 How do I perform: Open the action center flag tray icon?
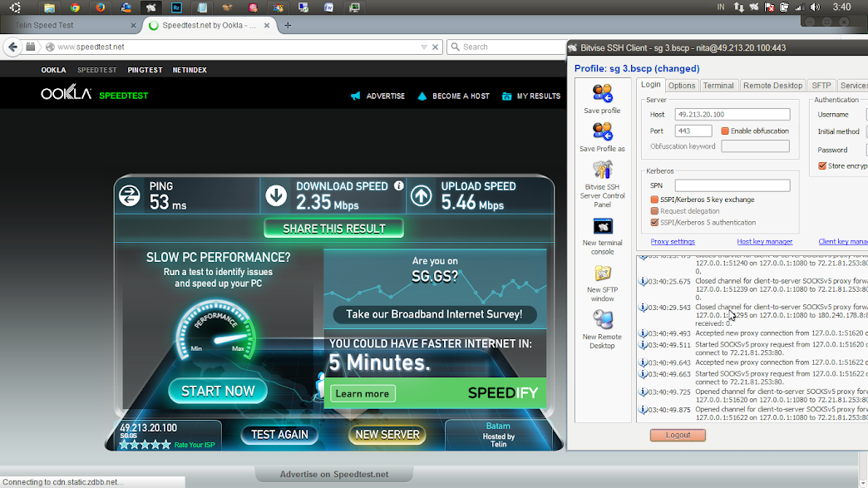[769, 7]
